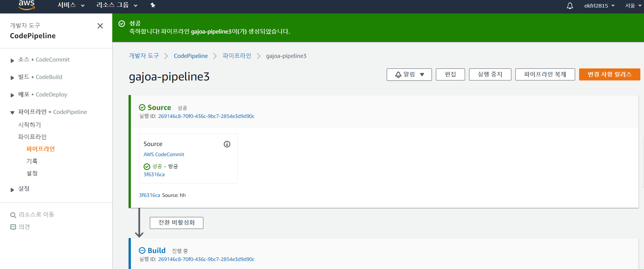Click the gajoa-pipeline3 page title
The width and height of the screenshot is (644, 269).
pyautogui.click(x=169, y=76)
